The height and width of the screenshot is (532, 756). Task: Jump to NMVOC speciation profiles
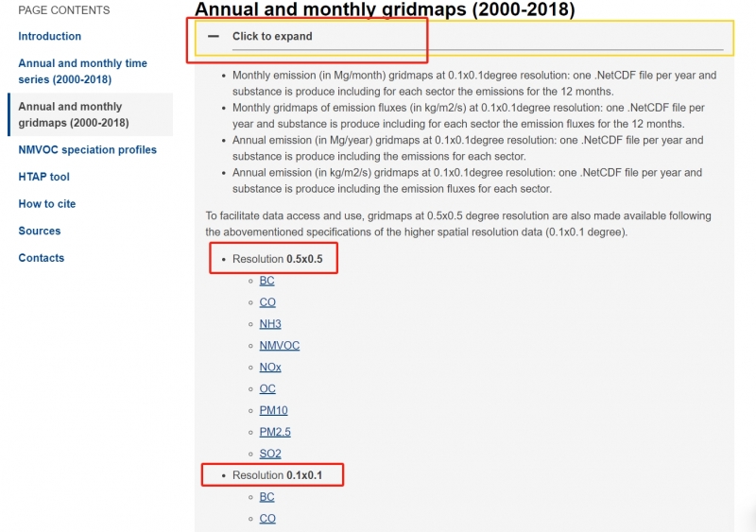tap(87, 149)
